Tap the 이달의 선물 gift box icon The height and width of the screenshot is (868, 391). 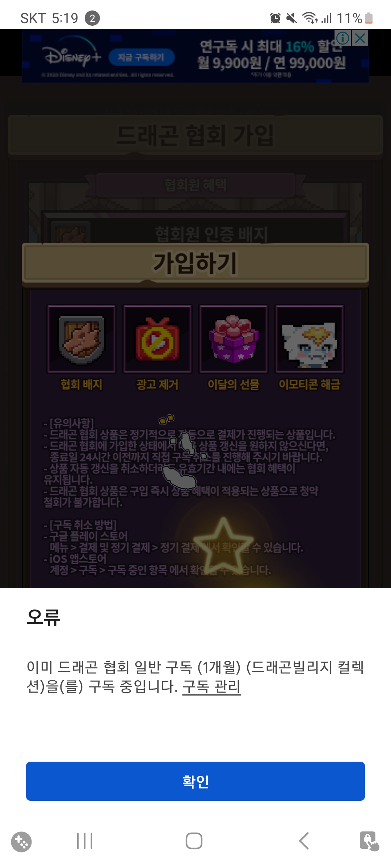[234, 339]
